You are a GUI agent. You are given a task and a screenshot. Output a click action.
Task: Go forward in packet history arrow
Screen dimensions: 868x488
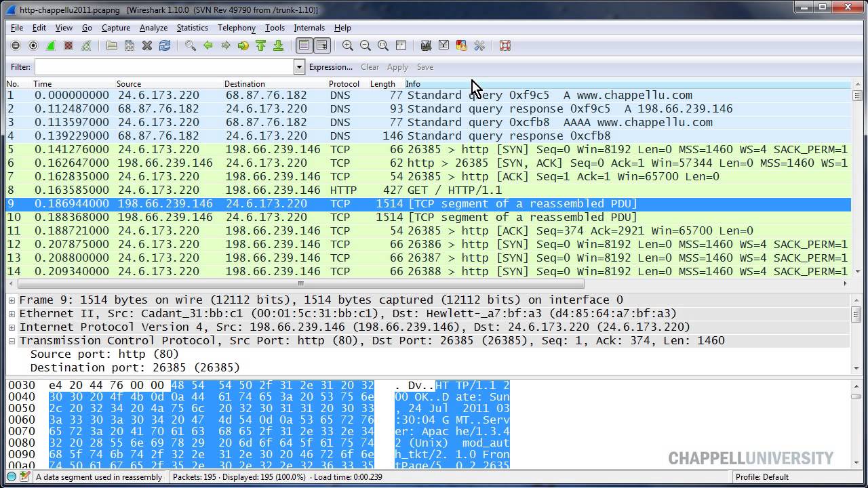tap(226, 45)
